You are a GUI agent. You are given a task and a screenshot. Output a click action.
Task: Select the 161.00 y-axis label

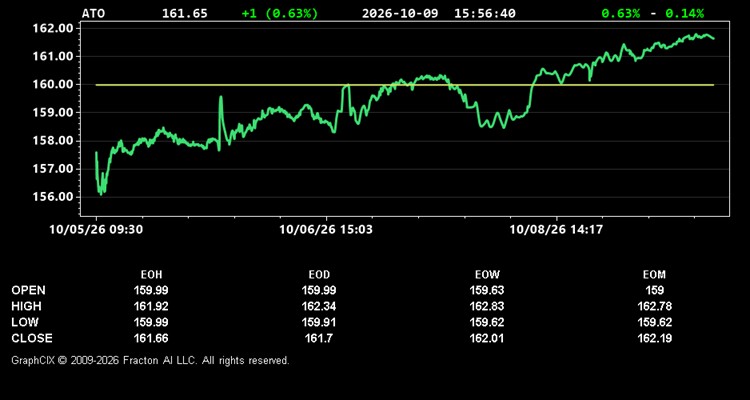[x=53, y=56]
